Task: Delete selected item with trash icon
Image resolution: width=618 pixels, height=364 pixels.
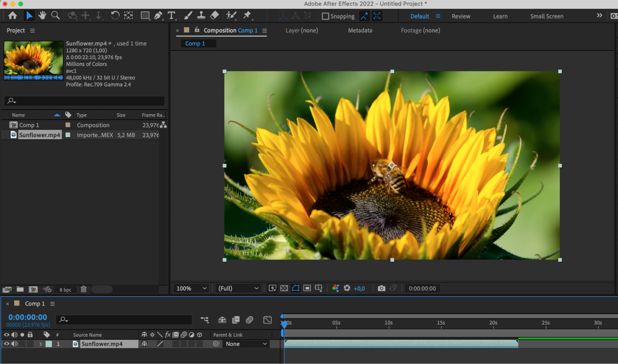Action: click(83, 289)
